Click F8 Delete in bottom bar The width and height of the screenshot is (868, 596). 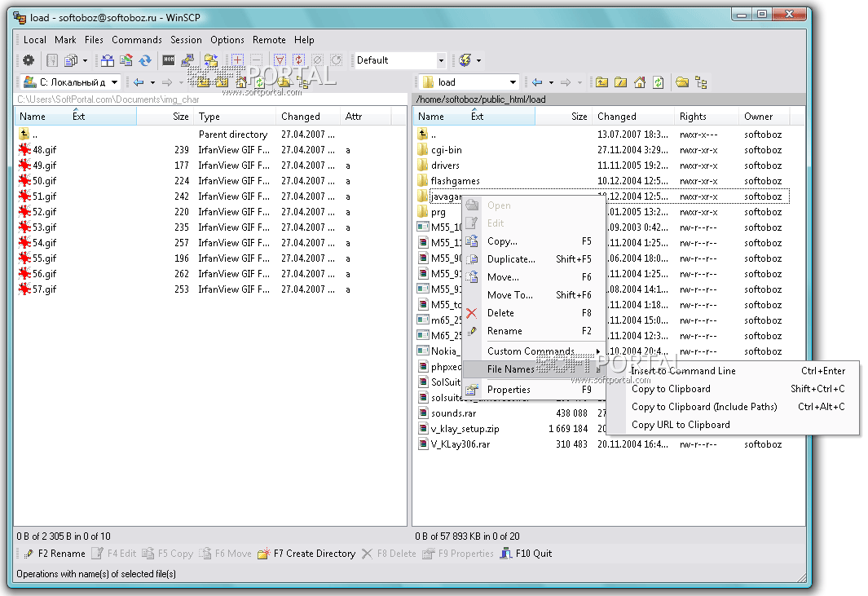(389, 554)
